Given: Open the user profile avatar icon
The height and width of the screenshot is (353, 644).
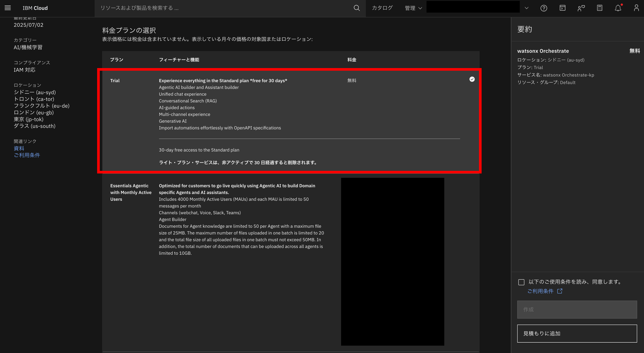Looking at the screenshot, I should pos(636,8).
